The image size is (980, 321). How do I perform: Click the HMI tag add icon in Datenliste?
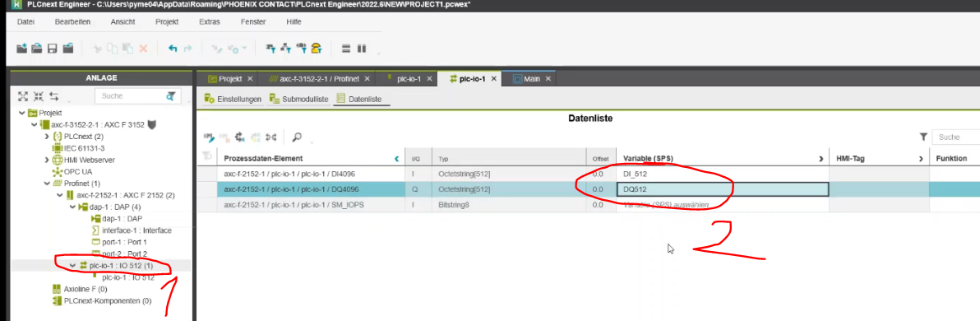coord(210,137)
